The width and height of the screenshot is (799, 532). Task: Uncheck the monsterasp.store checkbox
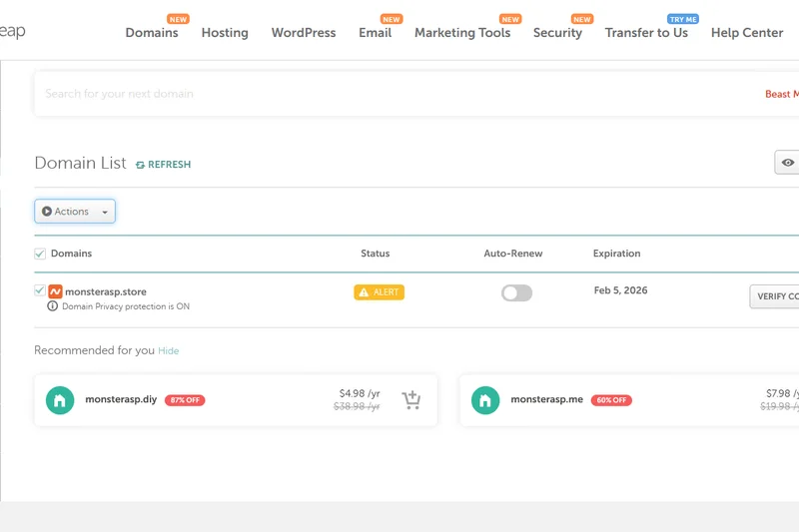[40, 290]
